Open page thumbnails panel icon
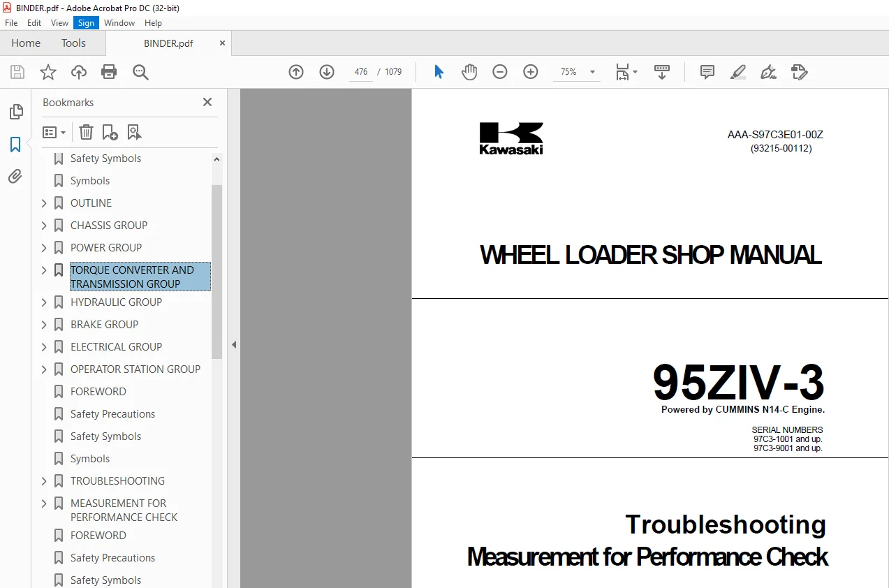The width and height of the screenshot is (889, 588). (15, 112)
